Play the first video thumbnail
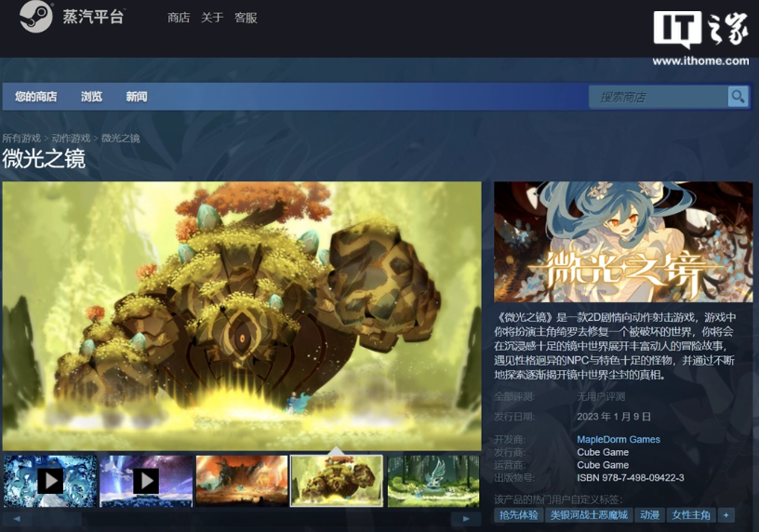759x532 pixels. coord(50,480)
